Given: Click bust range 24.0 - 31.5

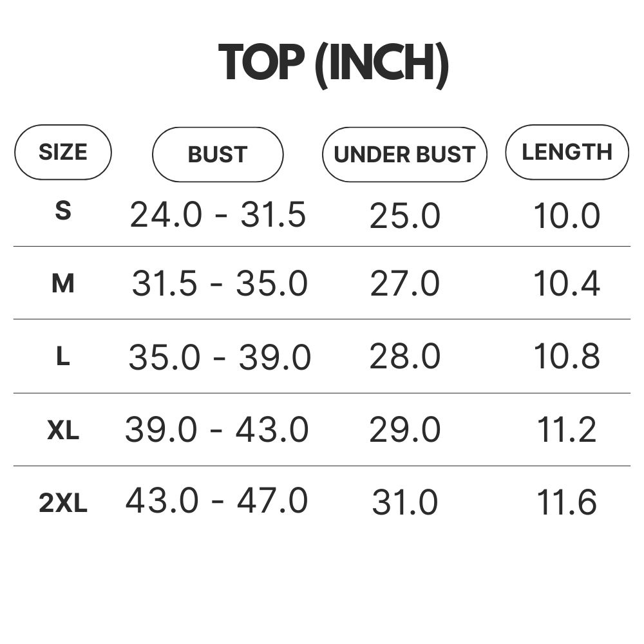Looking at the screenshot, I should (218, 215).
